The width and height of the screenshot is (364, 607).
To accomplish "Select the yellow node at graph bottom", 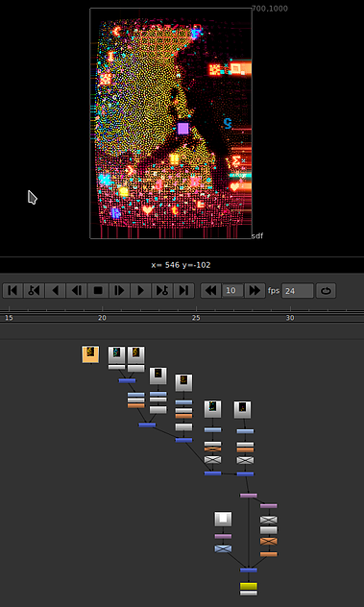I will pyautogui.click(x=248, y=586).
